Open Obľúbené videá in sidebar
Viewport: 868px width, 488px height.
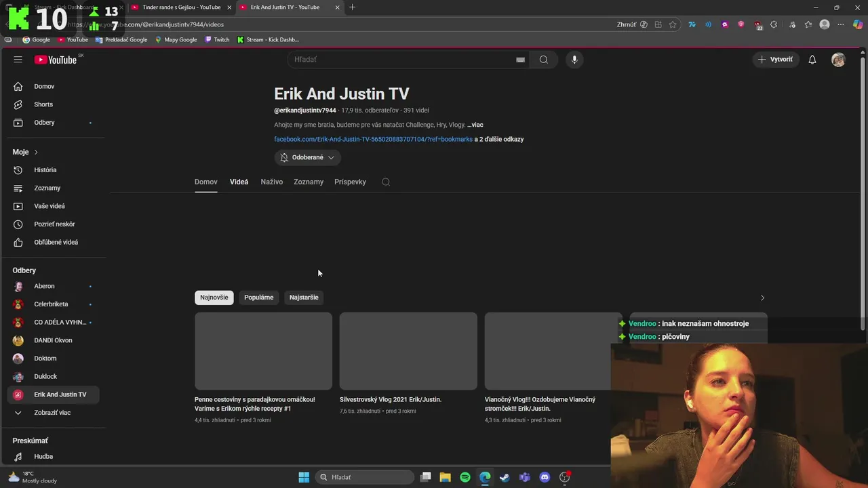coord(53,242)
